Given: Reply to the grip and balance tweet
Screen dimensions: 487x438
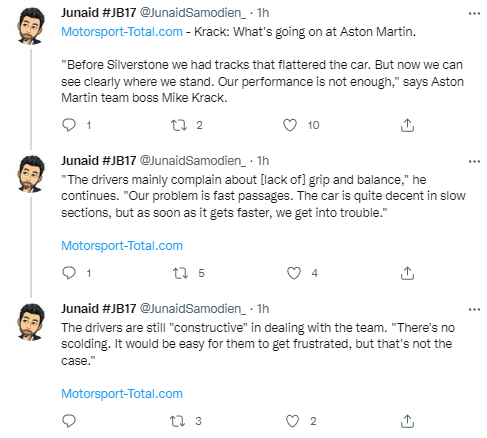Looking at the screenshot, I should tap(69, 273).
